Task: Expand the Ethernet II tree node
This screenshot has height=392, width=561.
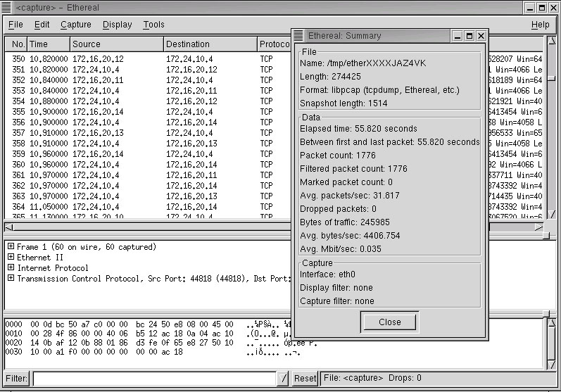Action: tap(11, 257)
